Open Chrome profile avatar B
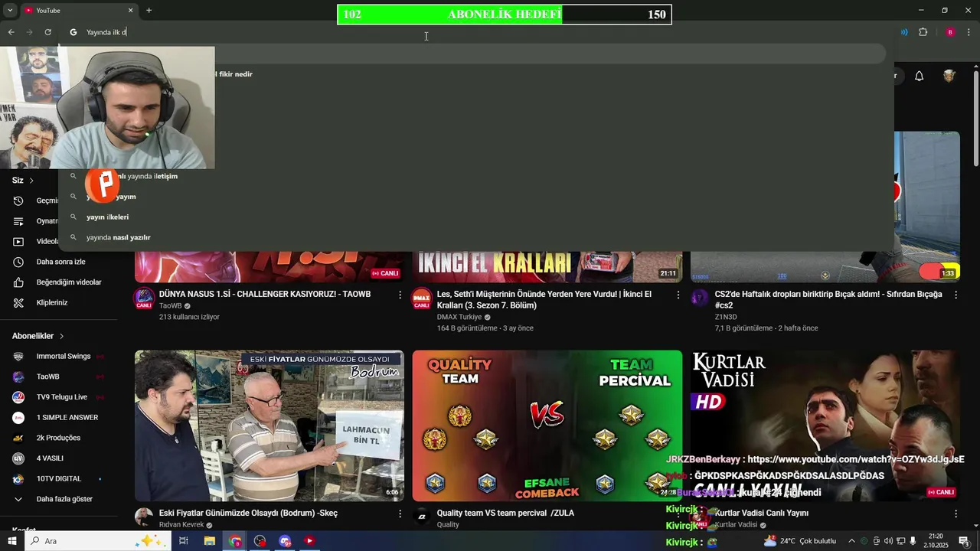980x551 pixels. (950, 32)
